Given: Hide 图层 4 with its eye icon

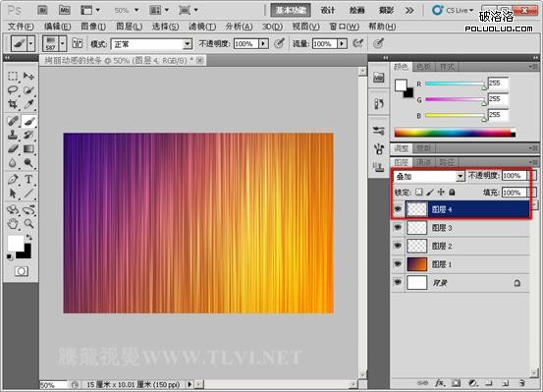Looking at the screenshot, I should pos(398,209).
